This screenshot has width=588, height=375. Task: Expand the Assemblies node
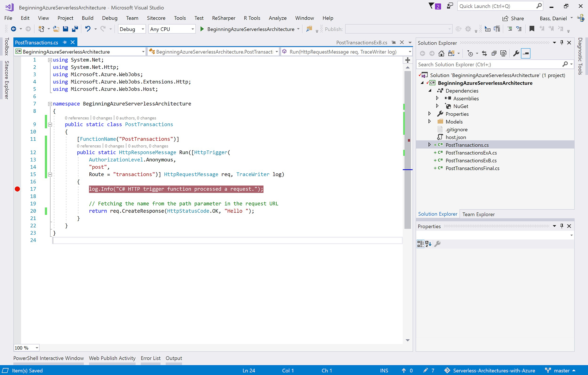coord(437,98)
